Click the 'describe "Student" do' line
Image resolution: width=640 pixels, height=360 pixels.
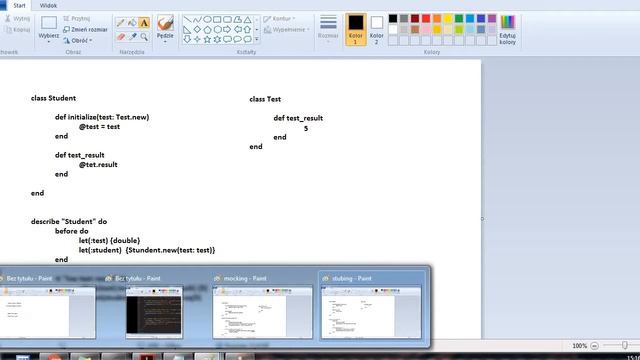69,222
